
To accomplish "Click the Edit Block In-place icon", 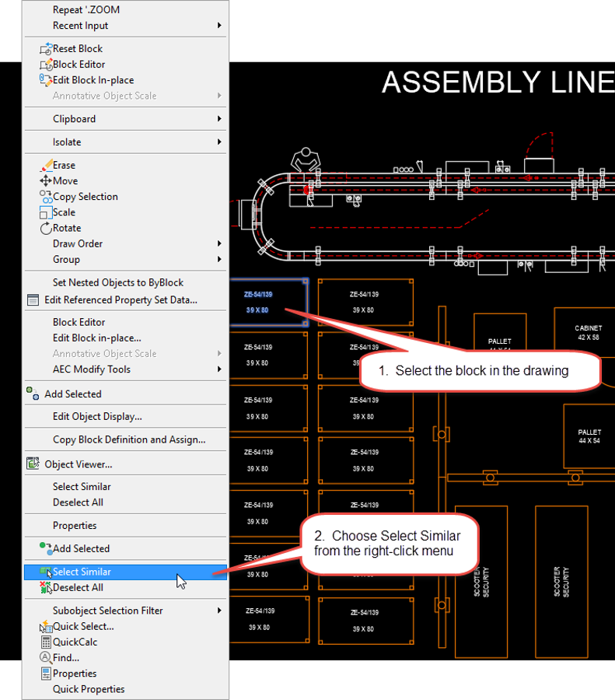I will point(46,80).
